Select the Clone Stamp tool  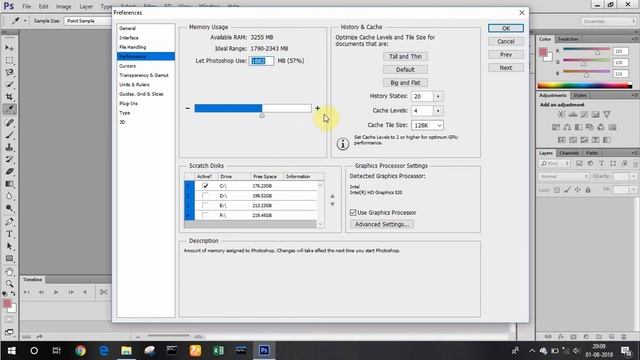(9, 147)
